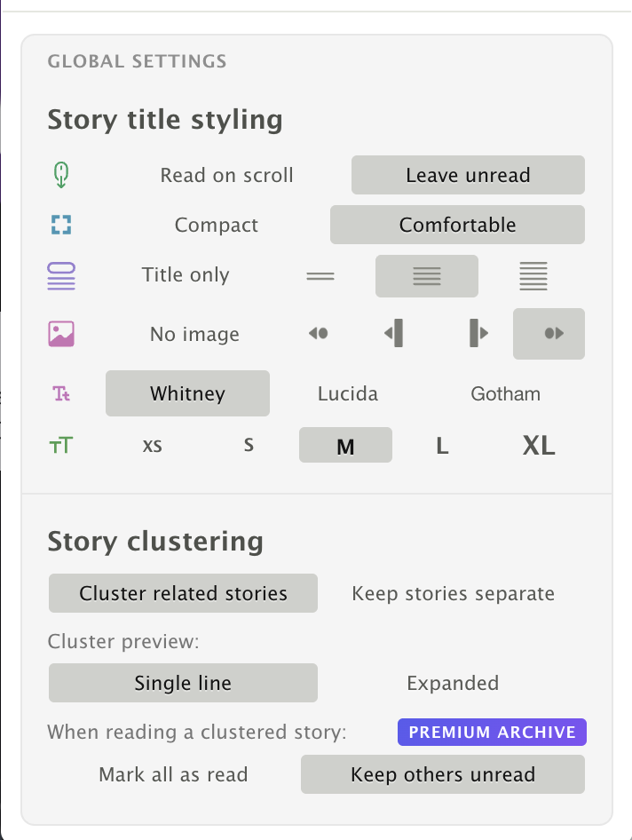Enable Read on scroll option
632x840 pixels.
[226, 175]
